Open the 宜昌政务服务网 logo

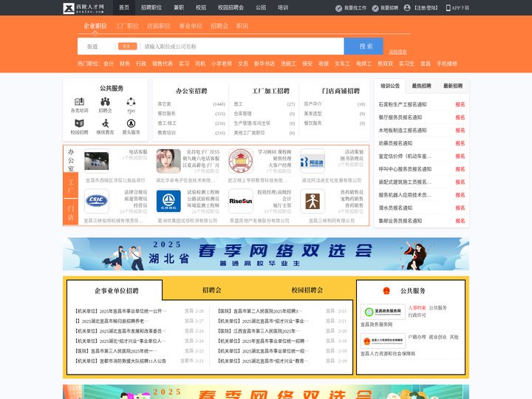click(x=383, y=312)
